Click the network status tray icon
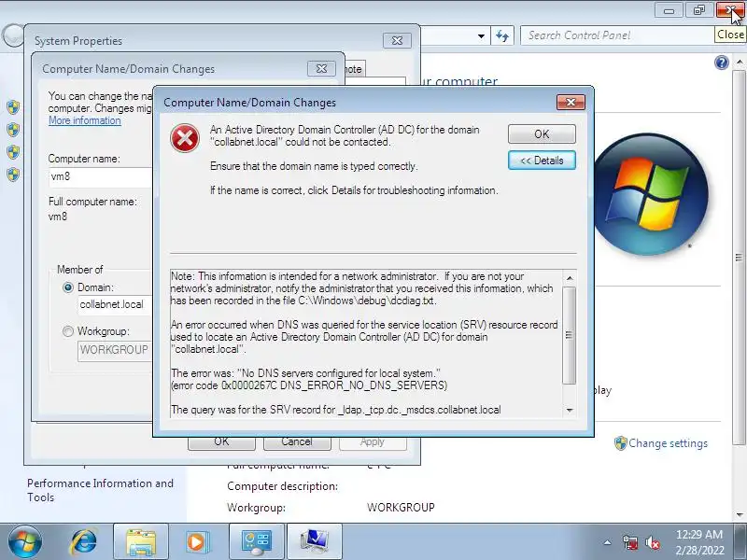747x560 pixels. [x=629, y=542]
